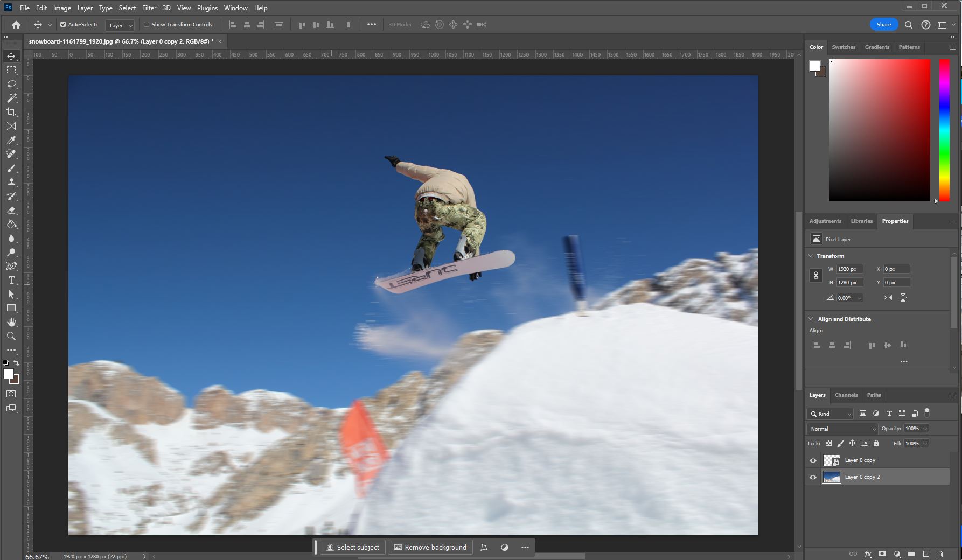
Task: Toggle the Auto-Select checkbox
Action: [63, 25]
